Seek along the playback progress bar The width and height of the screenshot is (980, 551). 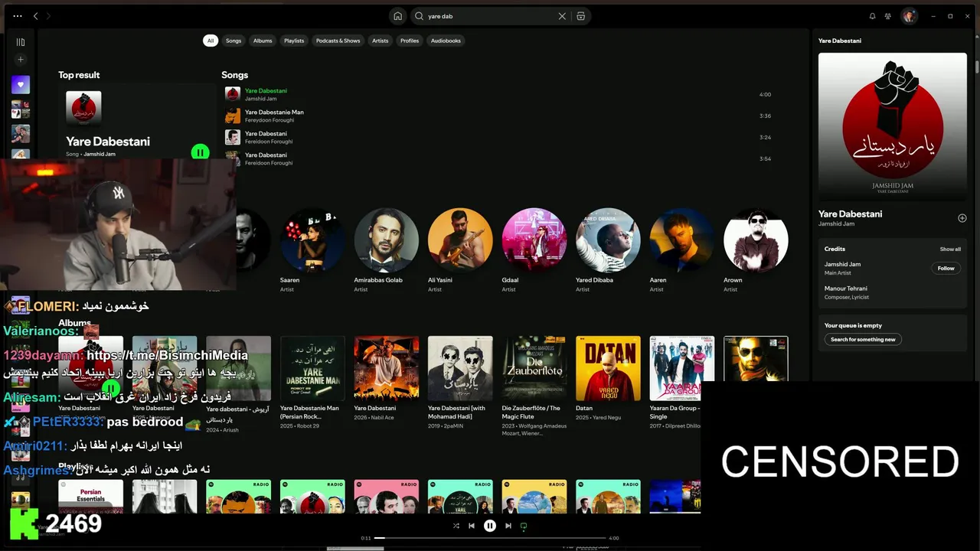coord(490,538)
